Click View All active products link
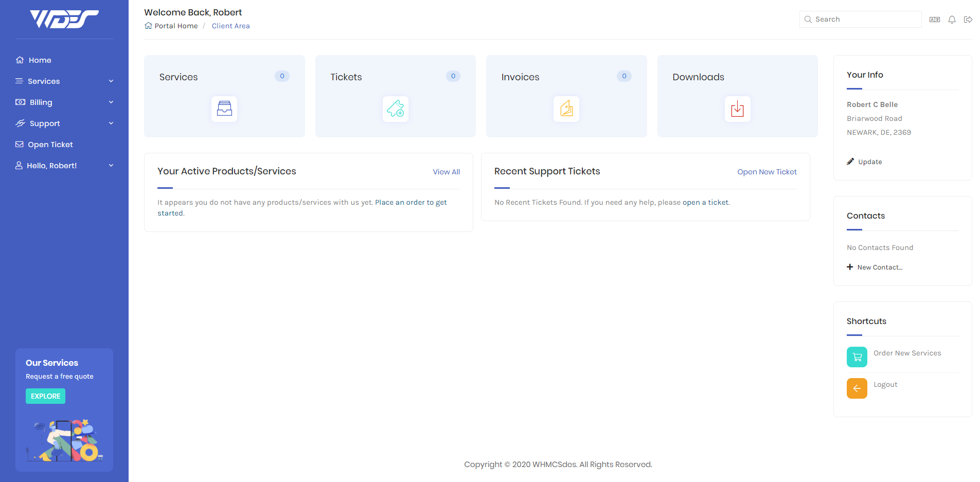 (x=447, y=172)
